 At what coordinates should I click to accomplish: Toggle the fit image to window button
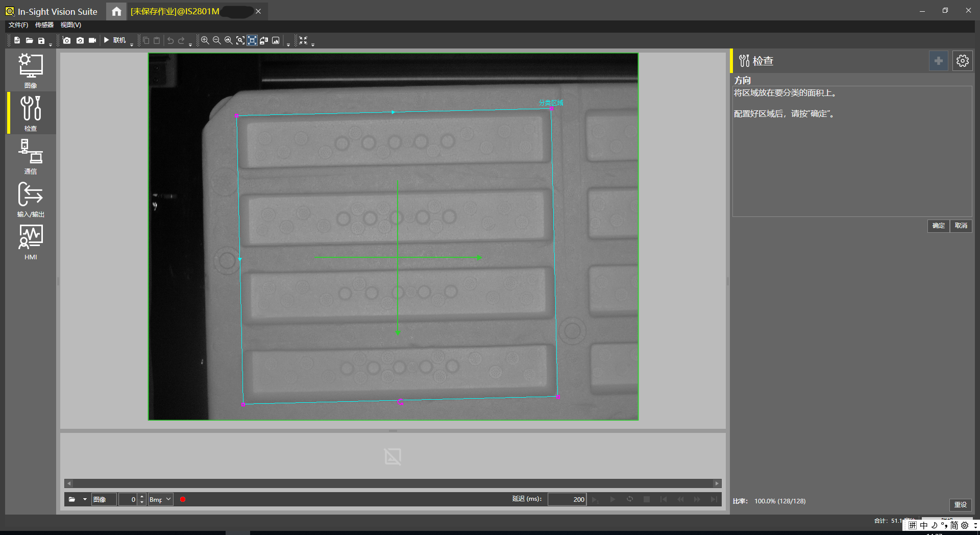pos(252,40)
